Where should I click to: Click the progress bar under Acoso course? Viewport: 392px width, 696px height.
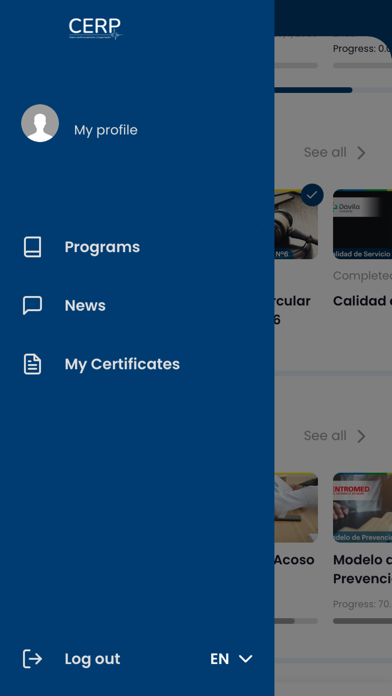[296, 621]
